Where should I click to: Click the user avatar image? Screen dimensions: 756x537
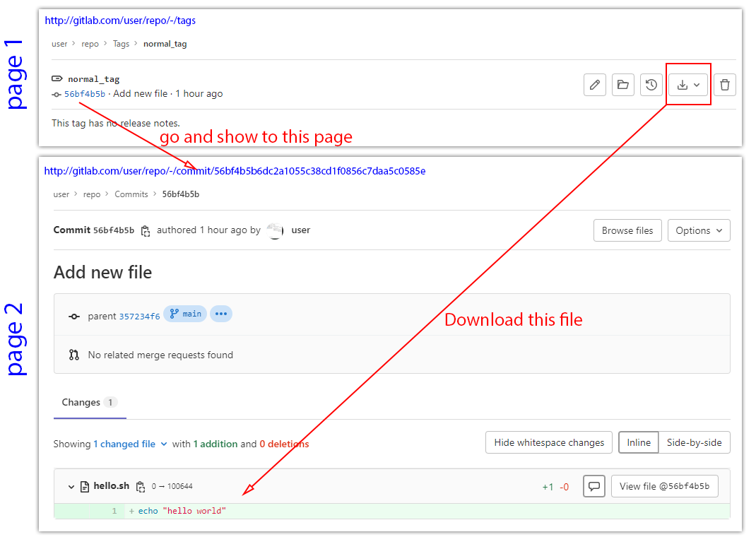coord(276,230)
